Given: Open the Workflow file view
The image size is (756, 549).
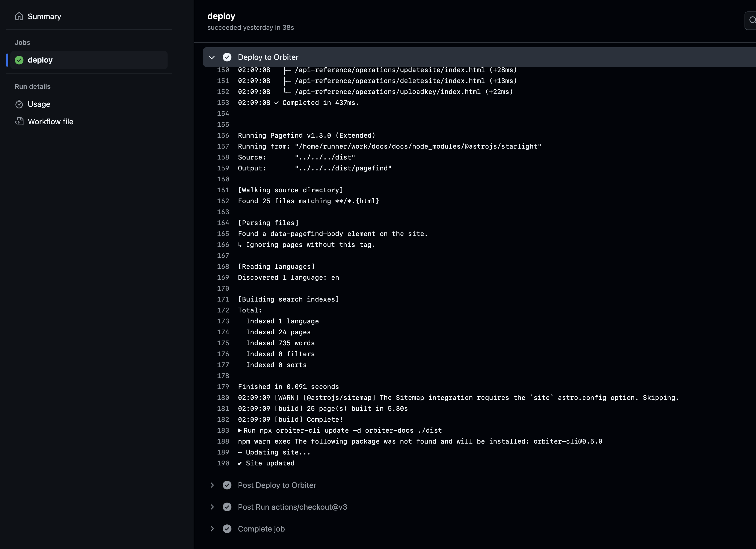Looking at the screenshot, I should (x=50, y=121).
